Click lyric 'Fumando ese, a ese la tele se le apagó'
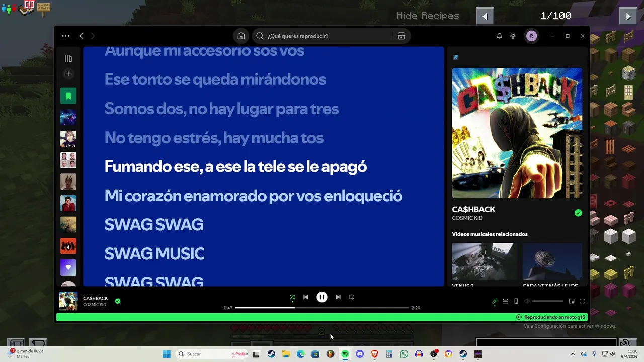Screen dimensions: 644x362 click(x=235, y=166)
